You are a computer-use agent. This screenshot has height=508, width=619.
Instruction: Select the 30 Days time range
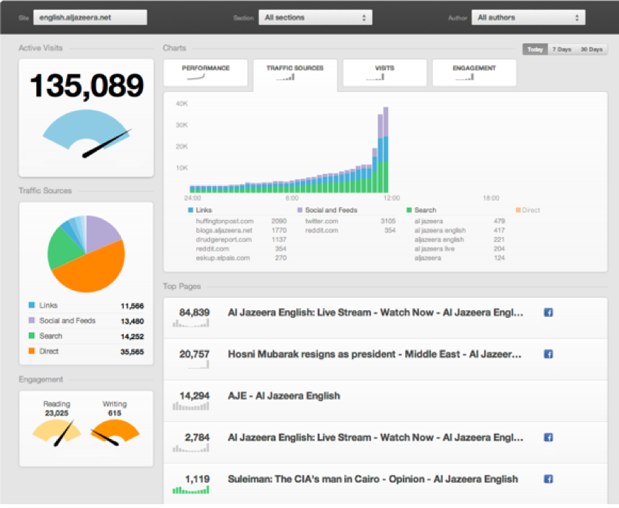[591, 49]
